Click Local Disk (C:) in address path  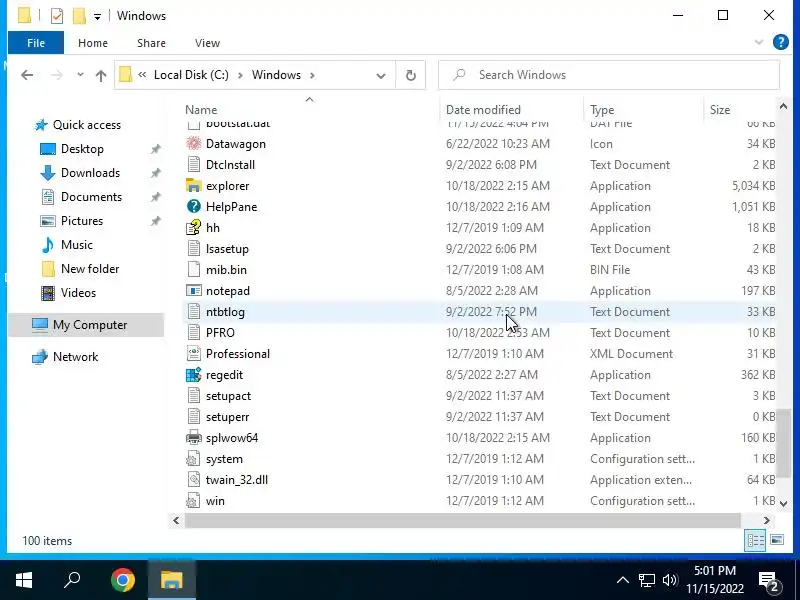tap(191, 75)
